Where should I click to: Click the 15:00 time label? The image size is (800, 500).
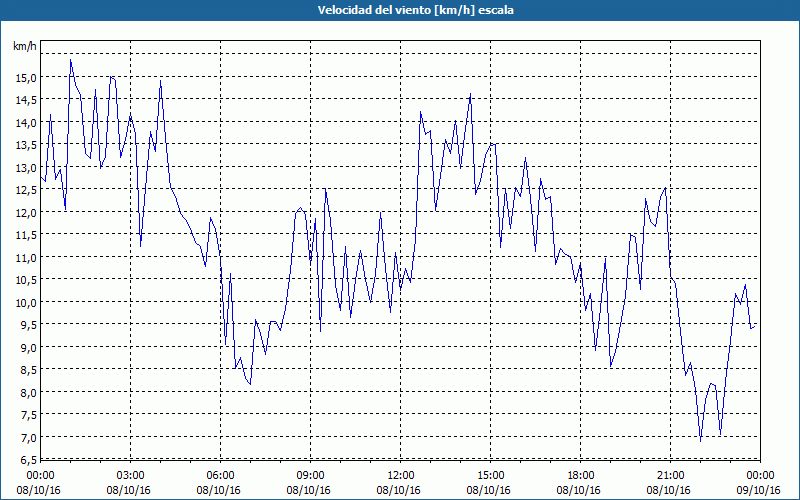(490, 476)
